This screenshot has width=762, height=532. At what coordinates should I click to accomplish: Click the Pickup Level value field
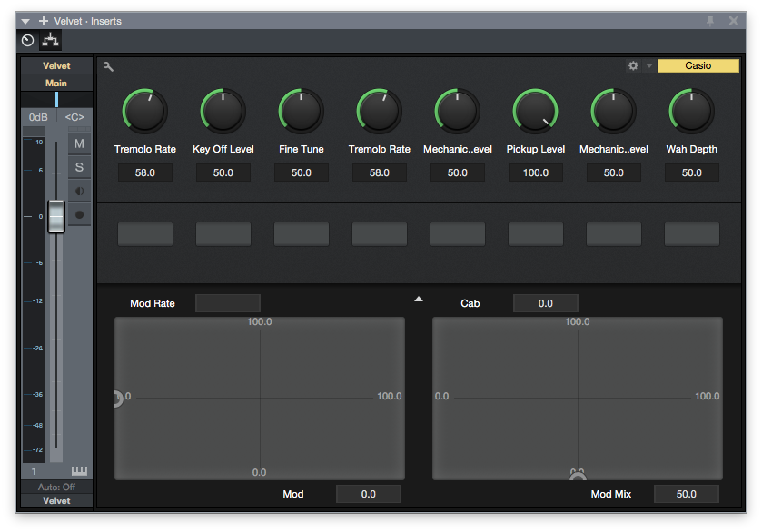[535, 172]
